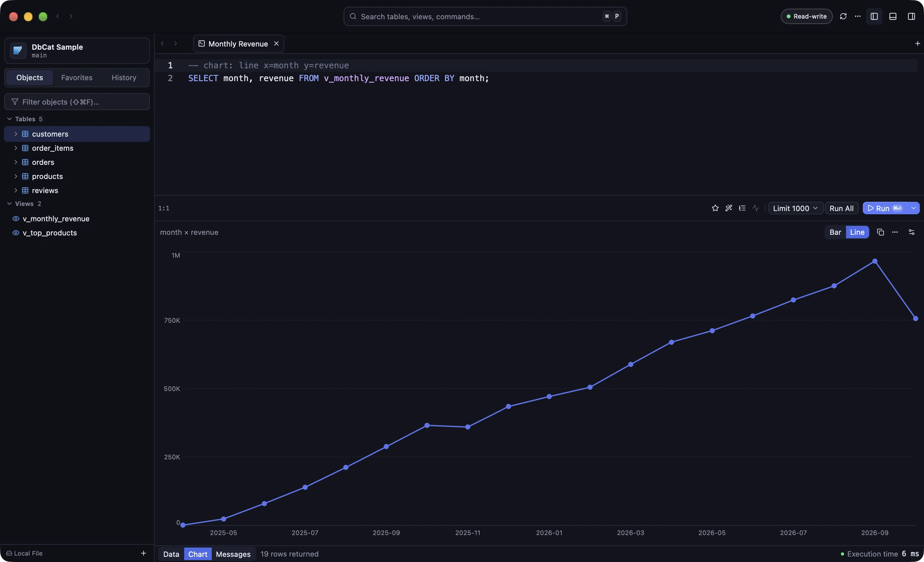This screenshot has width=924, height=562.
Task: Toggle the left sidebar panel icon
Action: click(x=874, y=16)
